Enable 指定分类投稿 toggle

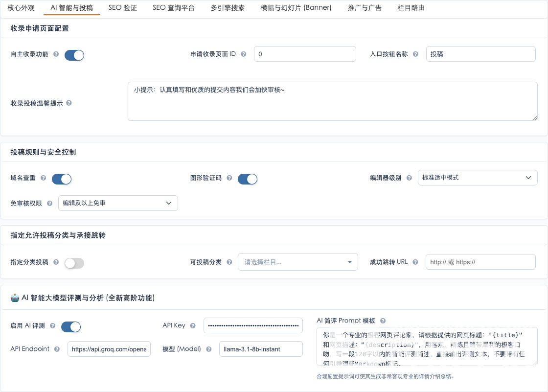pos(74,263)
